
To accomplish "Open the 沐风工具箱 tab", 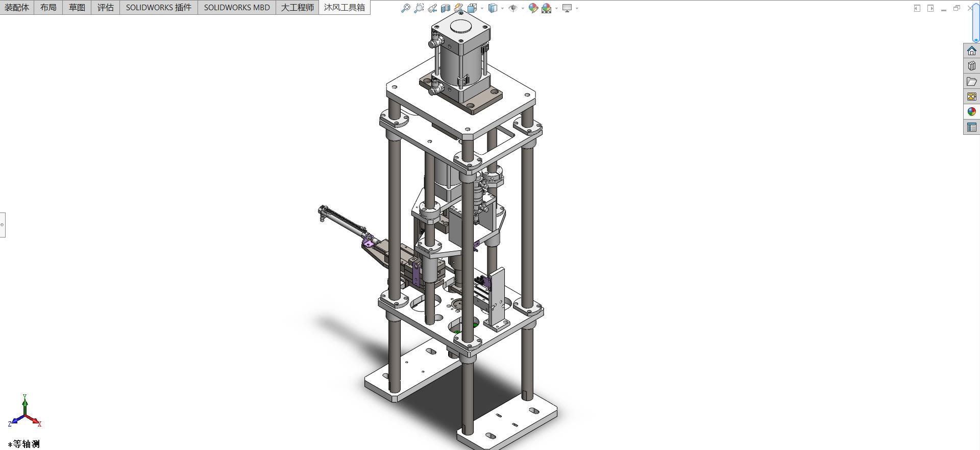I will [x=345, y=7].
